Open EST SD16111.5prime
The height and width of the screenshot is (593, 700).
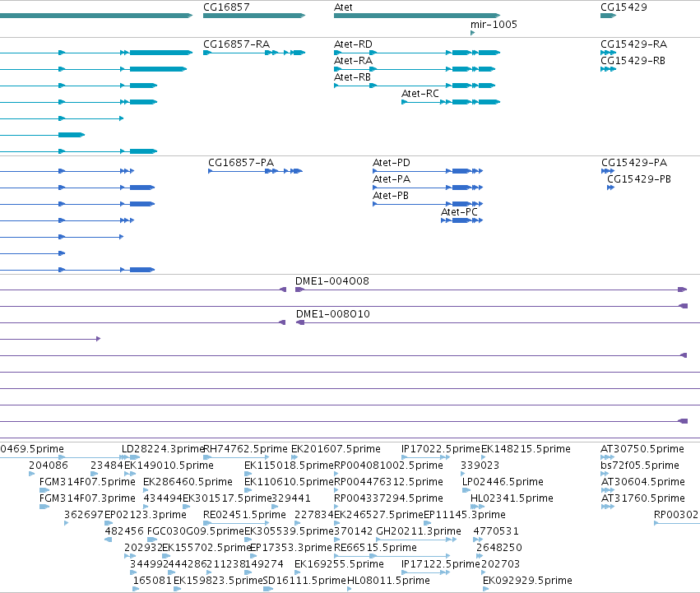304,581
